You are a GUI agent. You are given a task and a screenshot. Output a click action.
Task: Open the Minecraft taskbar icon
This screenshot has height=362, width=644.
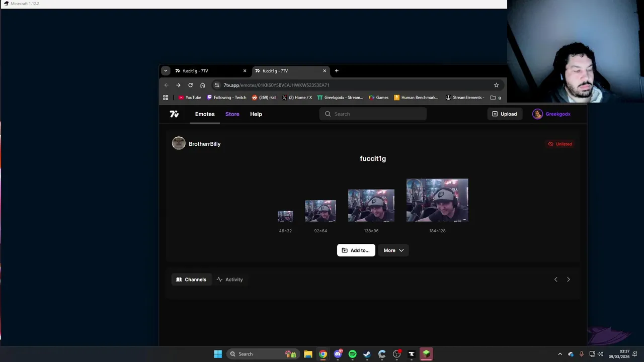click(x=426, y=354)
